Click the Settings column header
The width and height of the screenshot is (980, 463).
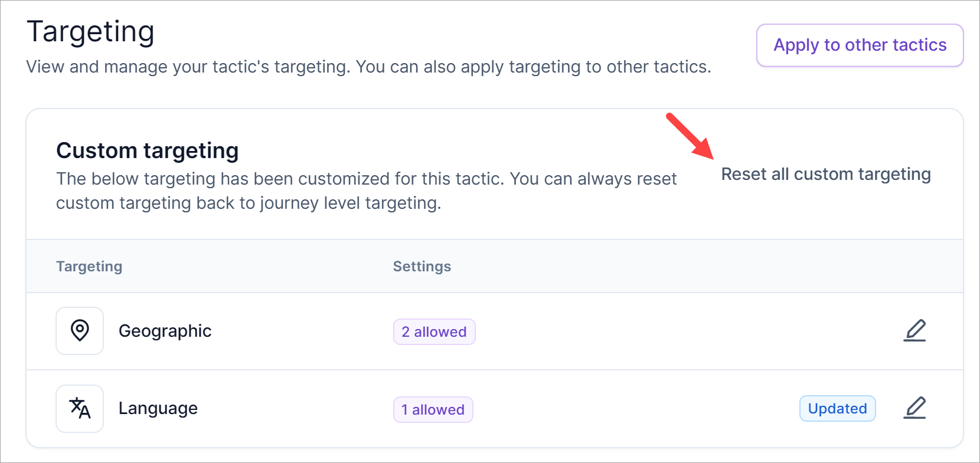click(x=422, y=267)
